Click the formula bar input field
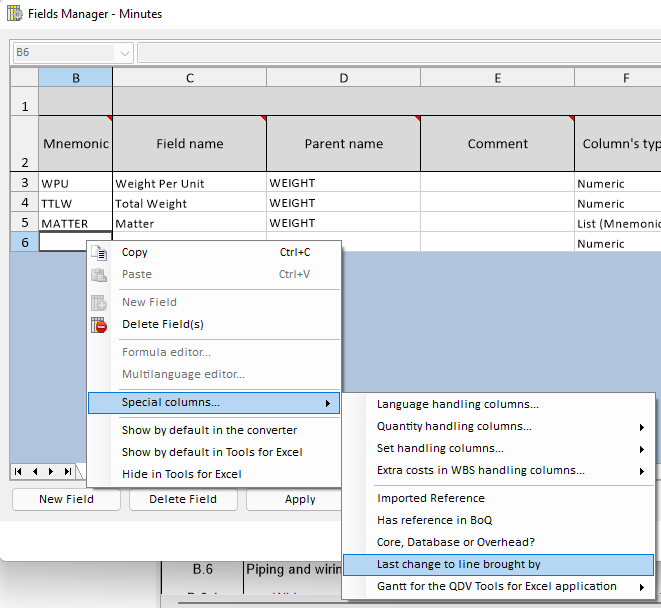Screen dimensions: 661x608 coord(398,53)
